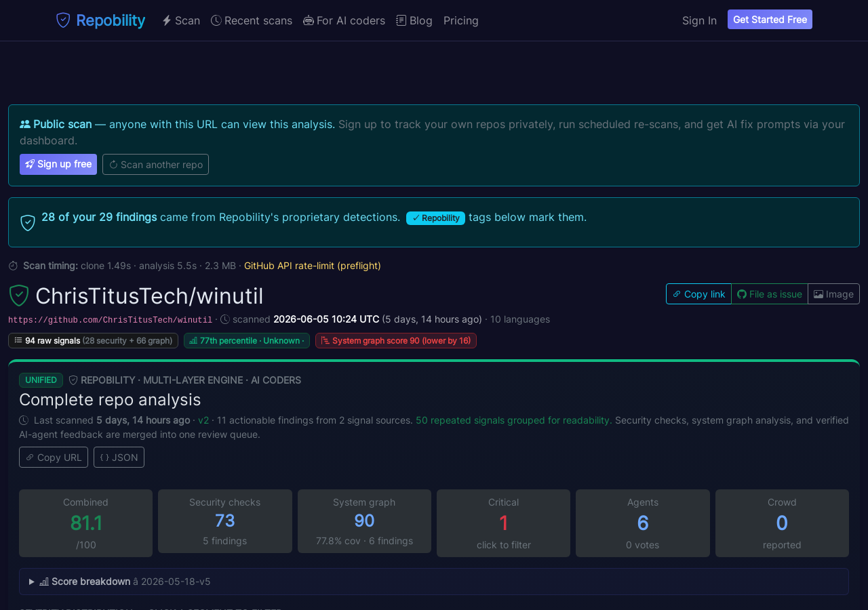Screen dimensions: 868x610
Task: Go to Recent scans page
Action: point(252,20)
